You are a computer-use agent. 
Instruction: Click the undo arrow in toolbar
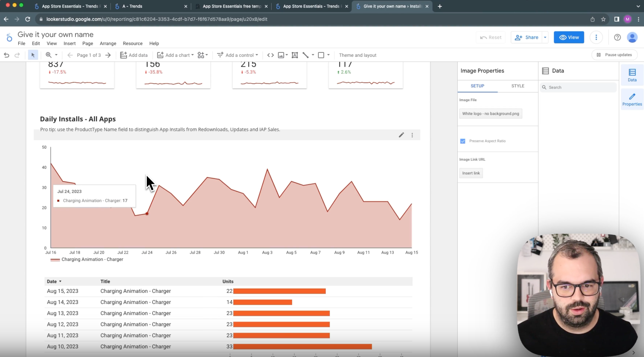point(7,55)
